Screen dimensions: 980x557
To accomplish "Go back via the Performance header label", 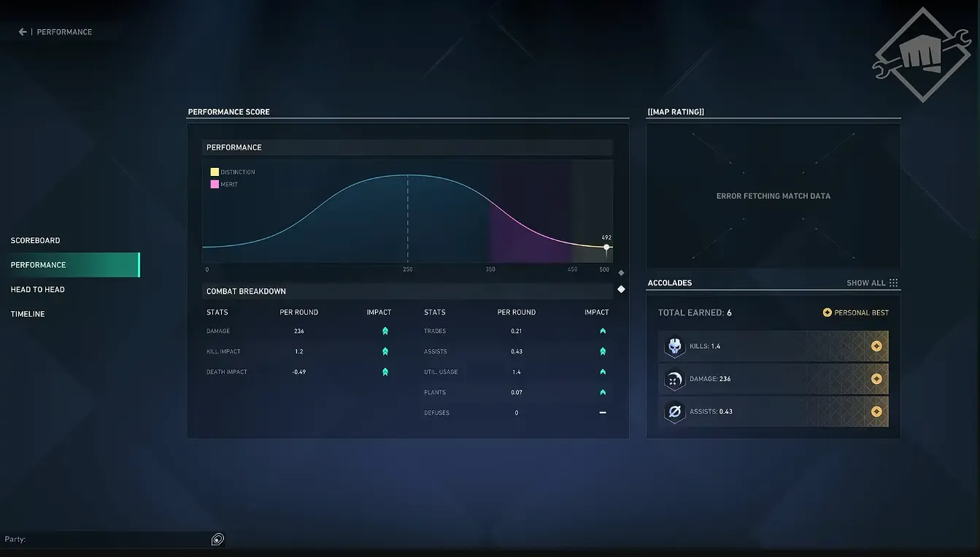I will point(64,32).
